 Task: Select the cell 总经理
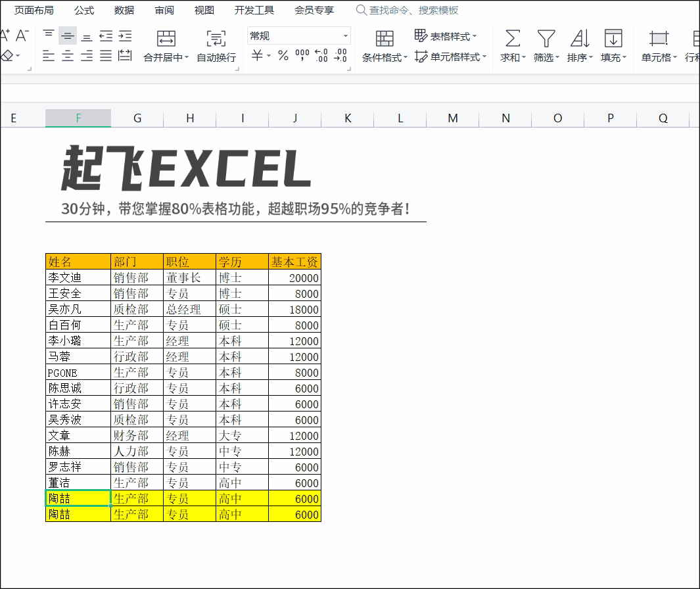(190, 309)
